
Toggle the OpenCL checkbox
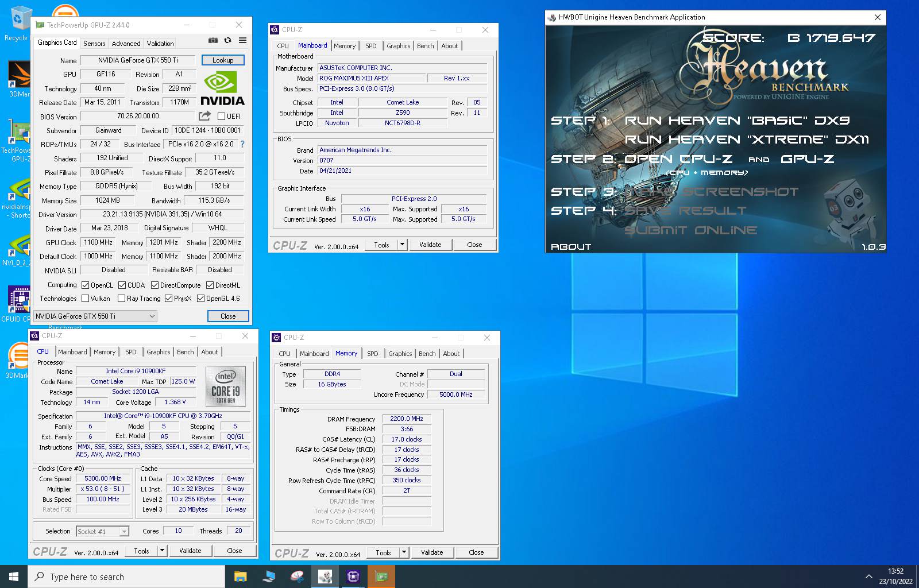pyautogui.click(x=85, y=285)
